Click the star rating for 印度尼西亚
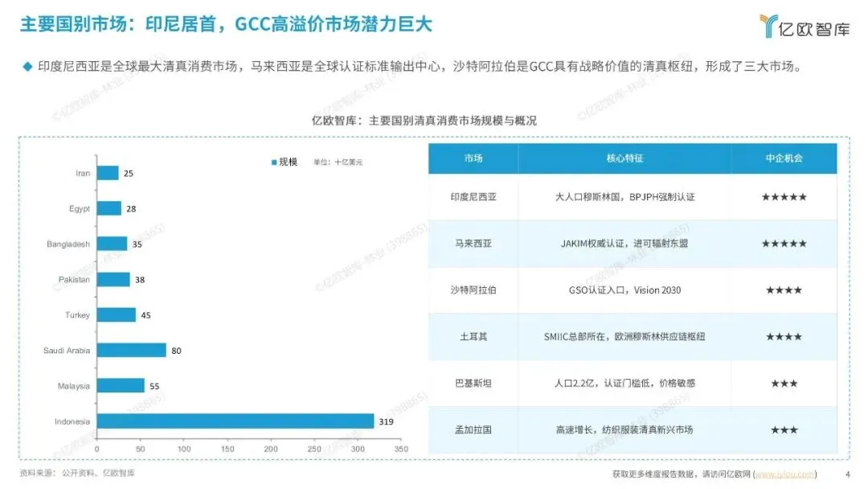Image resolution: width=868 pixels, height=489 pixels. (784, 197)
